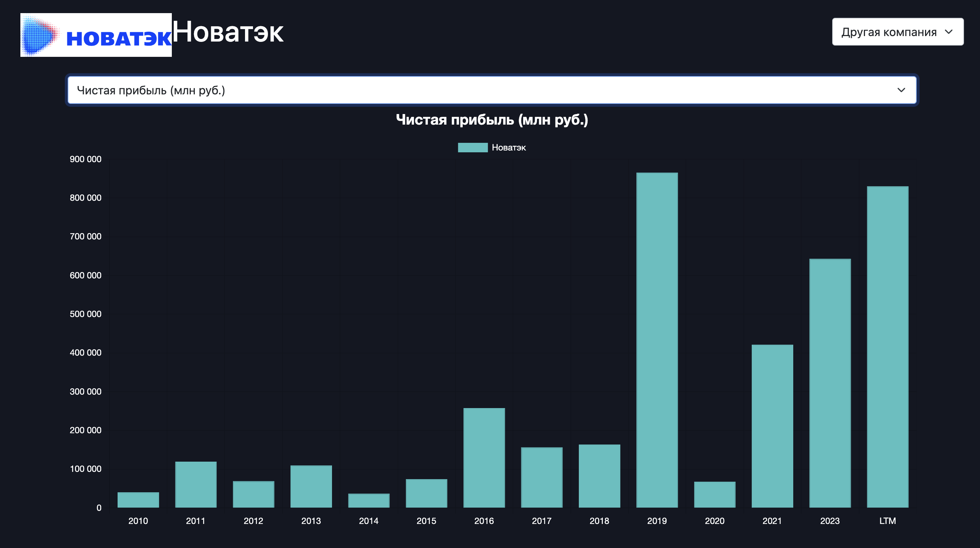Click the '2016' x-axis label
The height and width of the screenshot is (548, 980).
point(484,521)
